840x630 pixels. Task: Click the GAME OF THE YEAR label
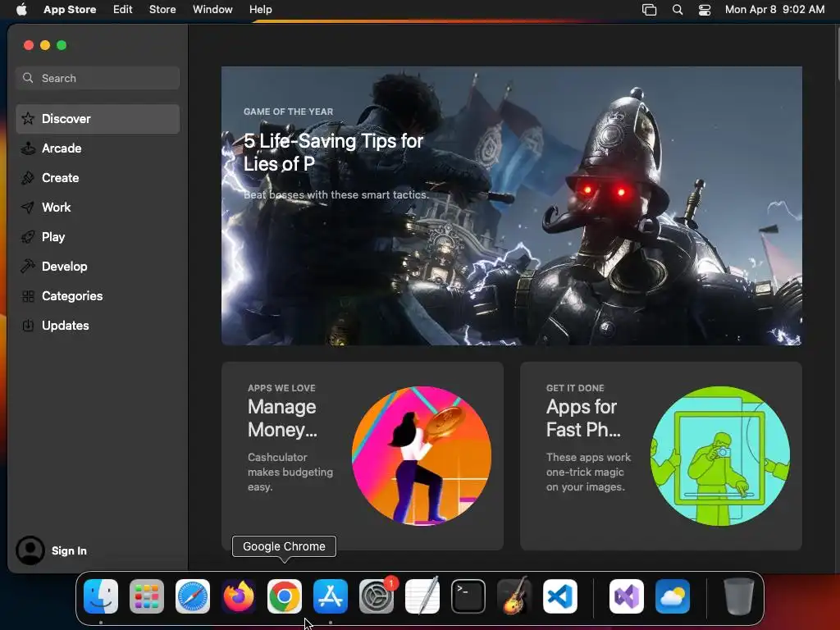click(288, 112)
